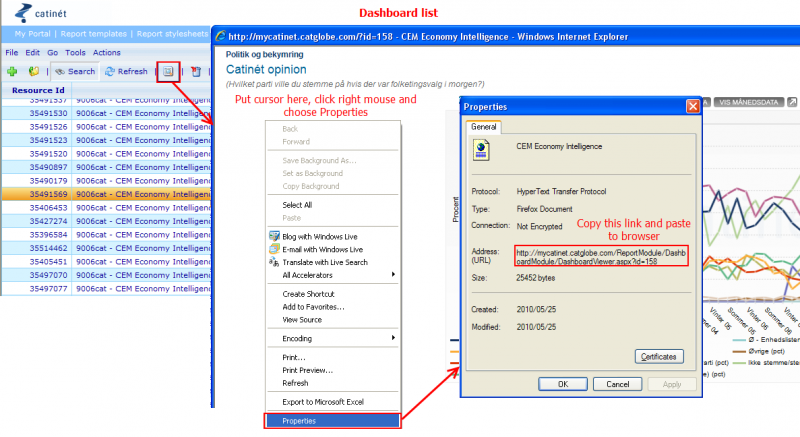Select the row with Resource Id 35491523

click(x=106, y=140)
